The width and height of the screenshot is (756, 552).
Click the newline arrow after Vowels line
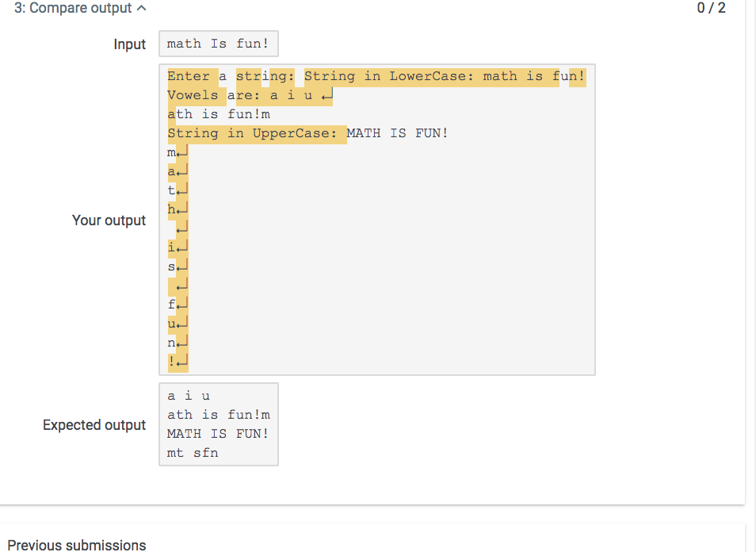click(327, 94)
